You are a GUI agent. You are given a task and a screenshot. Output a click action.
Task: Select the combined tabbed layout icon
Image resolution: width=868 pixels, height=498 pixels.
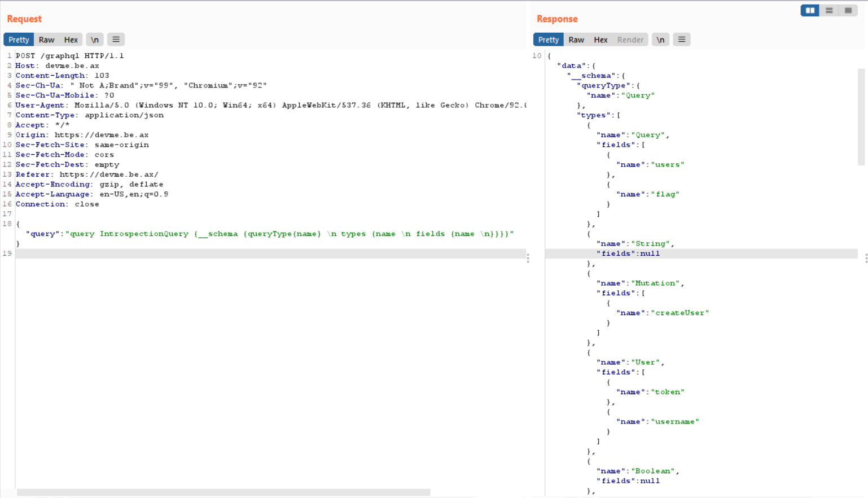[x=848, y=10]
